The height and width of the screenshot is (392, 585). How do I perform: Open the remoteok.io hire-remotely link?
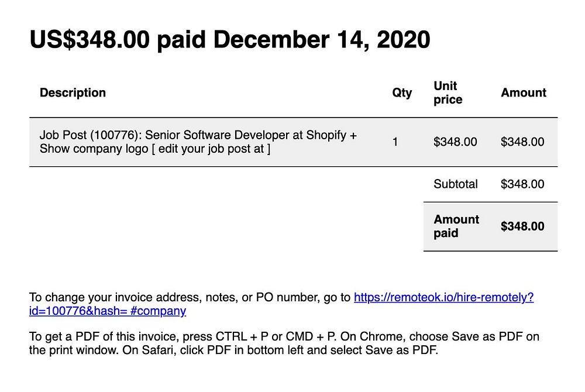[443, 297]
